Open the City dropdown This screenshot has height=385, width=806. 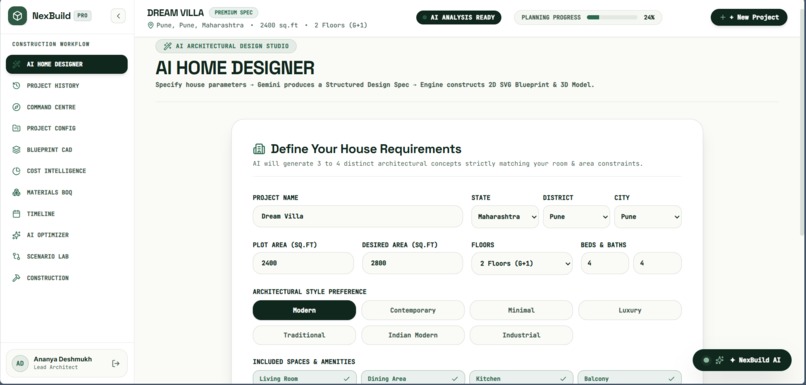[x=648, y=217]
